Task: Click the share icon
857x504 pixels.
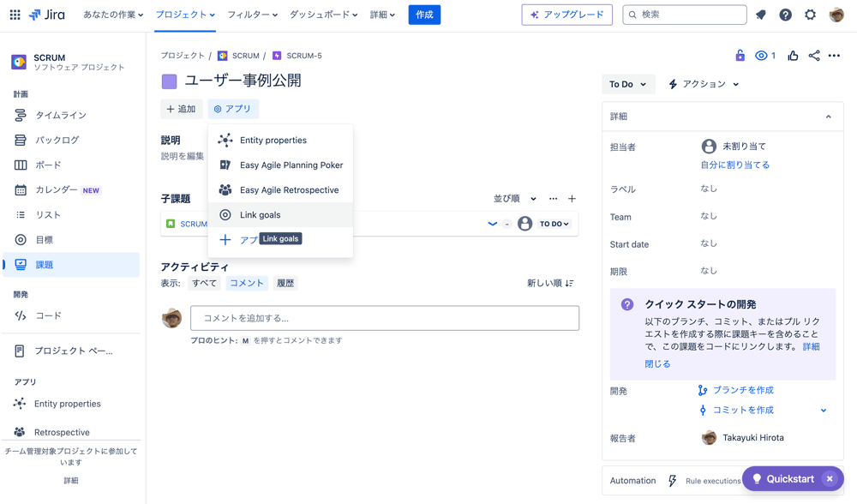Action: tap(814, 55)
